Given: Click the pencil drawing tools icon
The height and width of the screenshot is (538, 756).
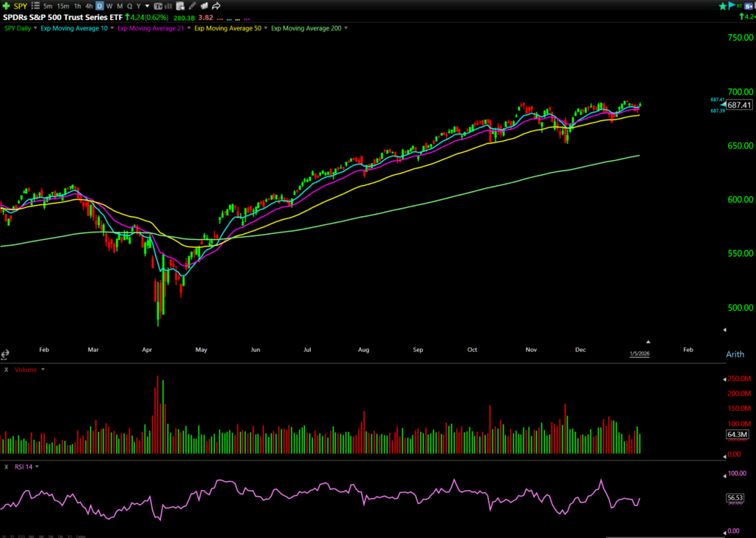Looking at the screenshot, I should coord(193,6).
